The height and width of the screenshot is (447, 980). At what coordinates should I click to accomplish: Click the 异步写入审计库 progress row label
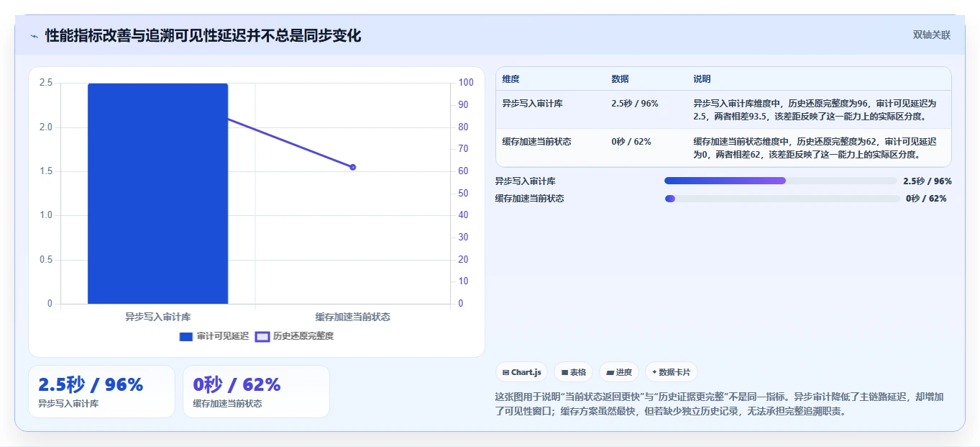[x=525, y=181]
